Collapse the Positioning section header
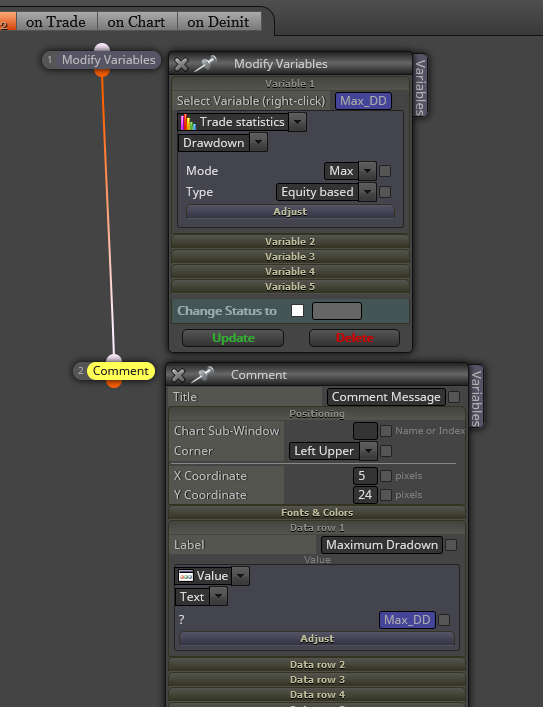This screenshot has height=707, width=544. coord(317,414)
